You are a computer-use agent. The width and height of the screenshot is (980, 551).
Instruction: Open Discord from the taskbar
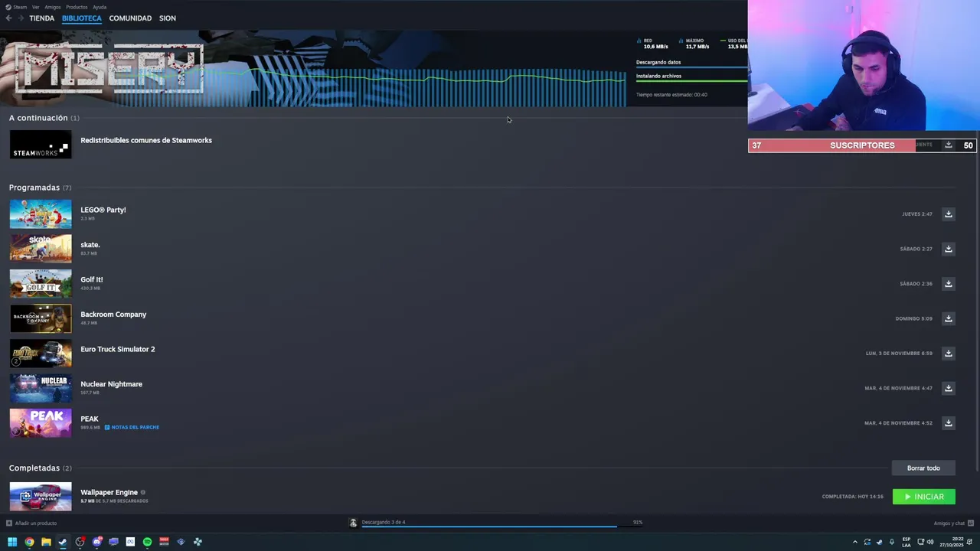pos(96,542)
